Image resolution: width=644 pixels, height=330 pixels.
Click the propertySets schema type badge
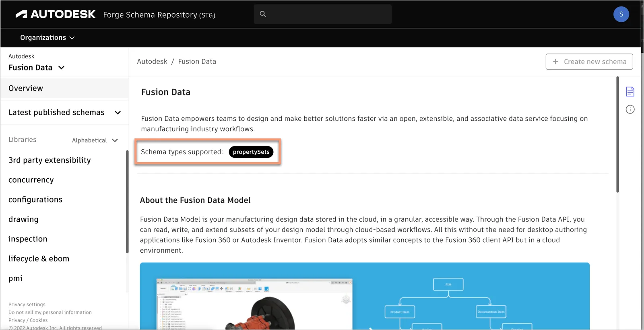pyautogui.click(x=251, y=152)
